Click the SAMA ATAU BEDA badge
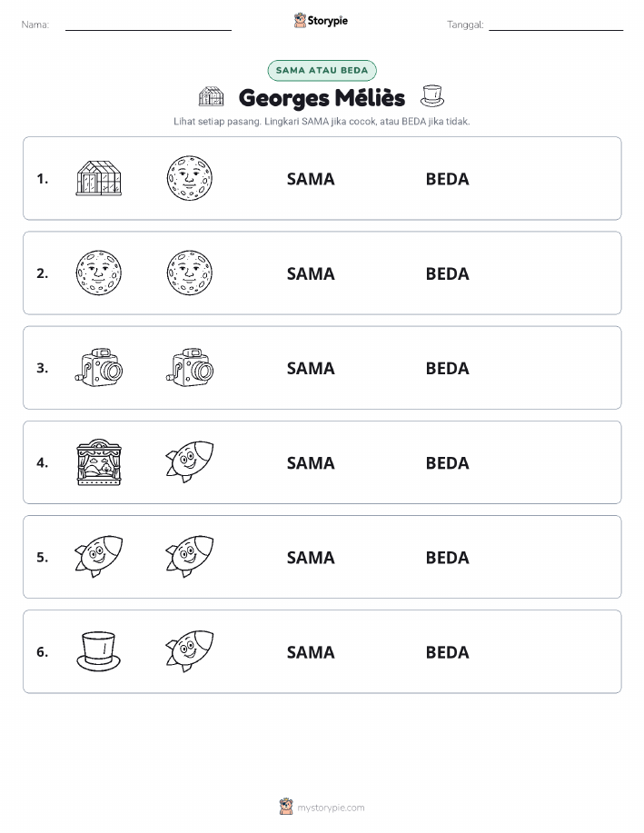 [x=322, y=70]
